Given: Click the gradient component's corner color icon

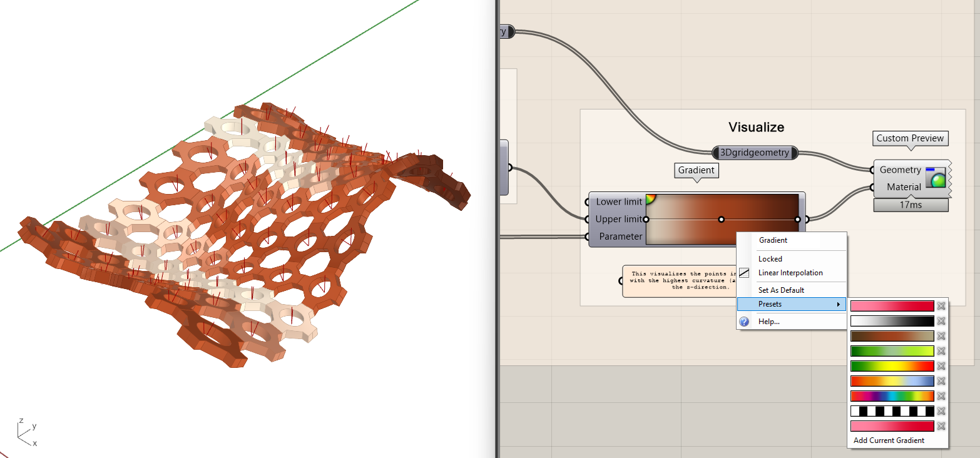Looking at the screenshot, I should 651,199.
